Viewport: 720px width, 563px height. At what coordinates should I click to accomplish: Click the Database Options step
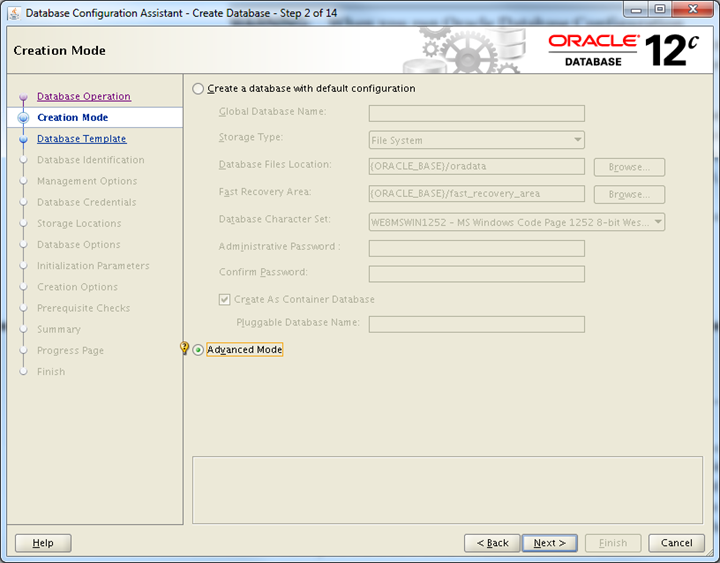point(79,244)
